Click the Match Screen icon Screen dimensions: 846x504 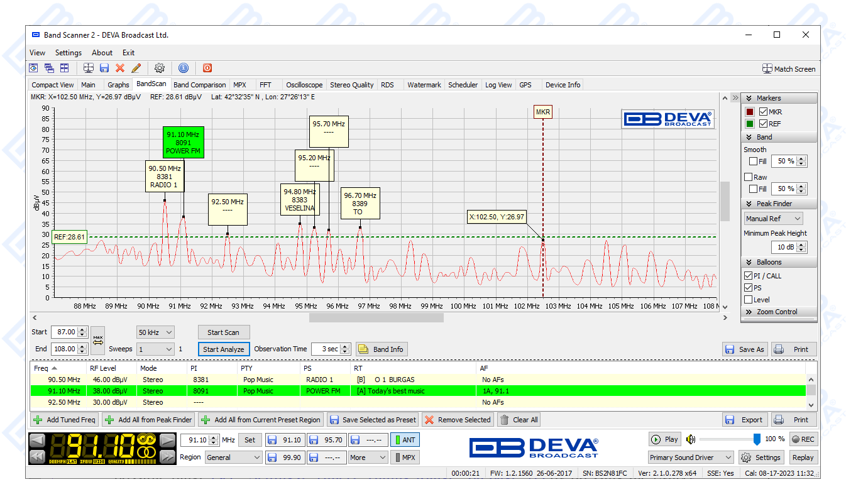(x=767, y=68)
